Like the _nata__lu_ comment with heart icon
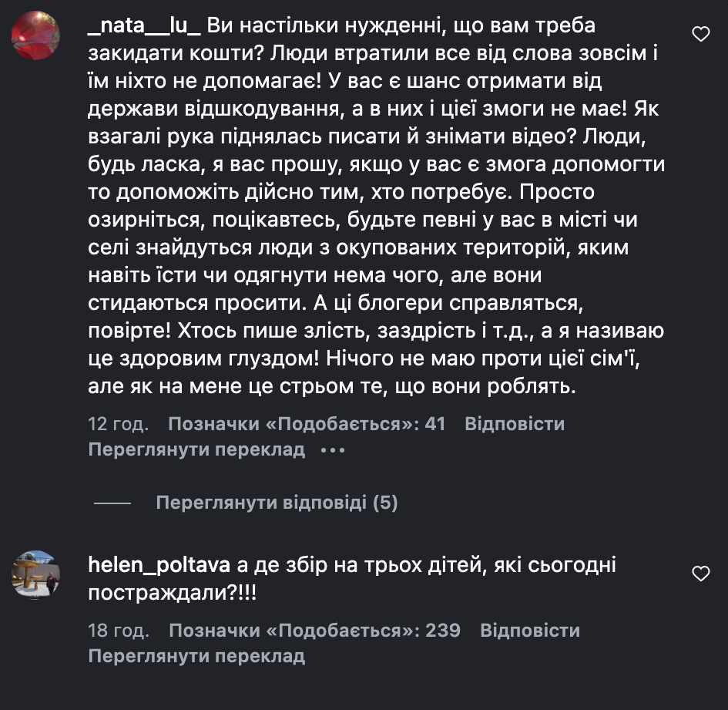This screenshot has height=710, width=728. (x=701, y=34)
